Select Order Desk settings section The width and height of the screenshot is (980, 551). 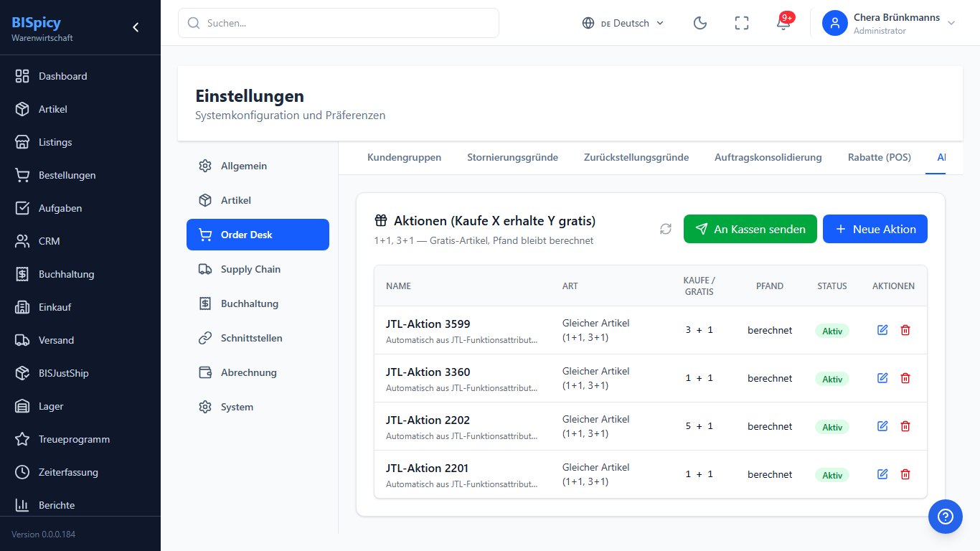pos(258,235)
